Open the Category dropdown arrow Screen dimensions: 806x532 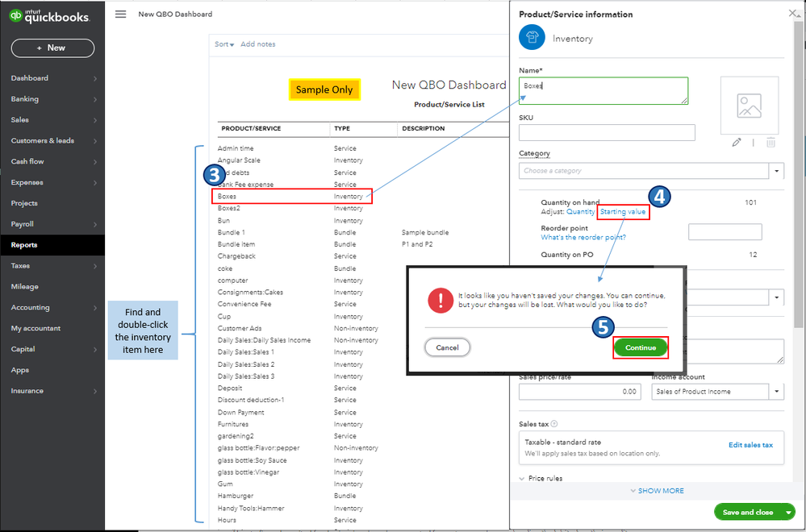pos(776,171)
